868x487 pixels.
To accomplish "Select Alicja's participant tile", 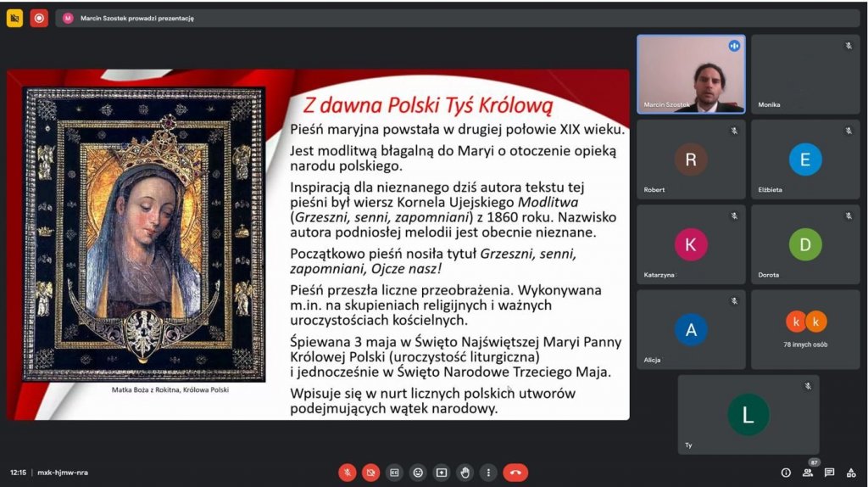I will coord(691,330).
